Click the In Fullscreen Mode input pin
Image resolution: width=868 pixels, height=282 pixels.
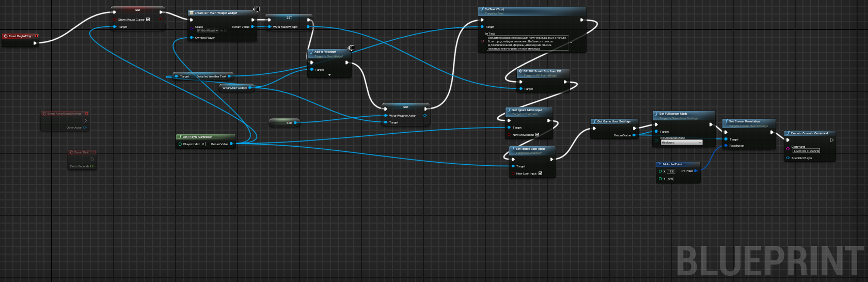click(657, 140)
